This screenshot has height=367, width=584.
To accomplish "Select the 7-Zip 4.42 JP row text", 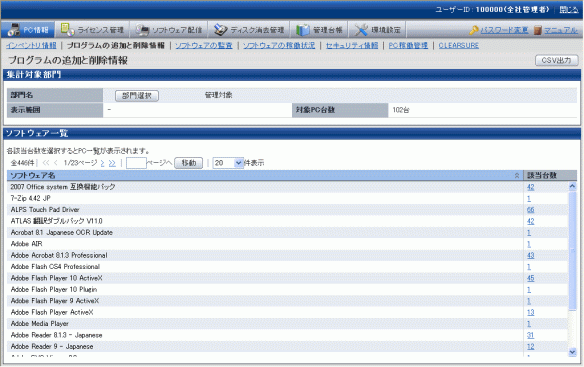I will click(31, 199).
